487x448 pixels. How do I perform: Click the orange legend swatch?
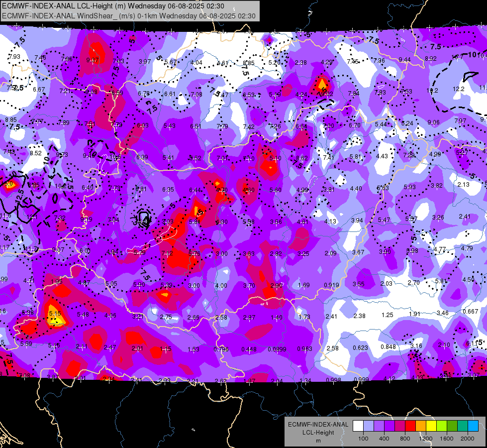coord(421,426)
